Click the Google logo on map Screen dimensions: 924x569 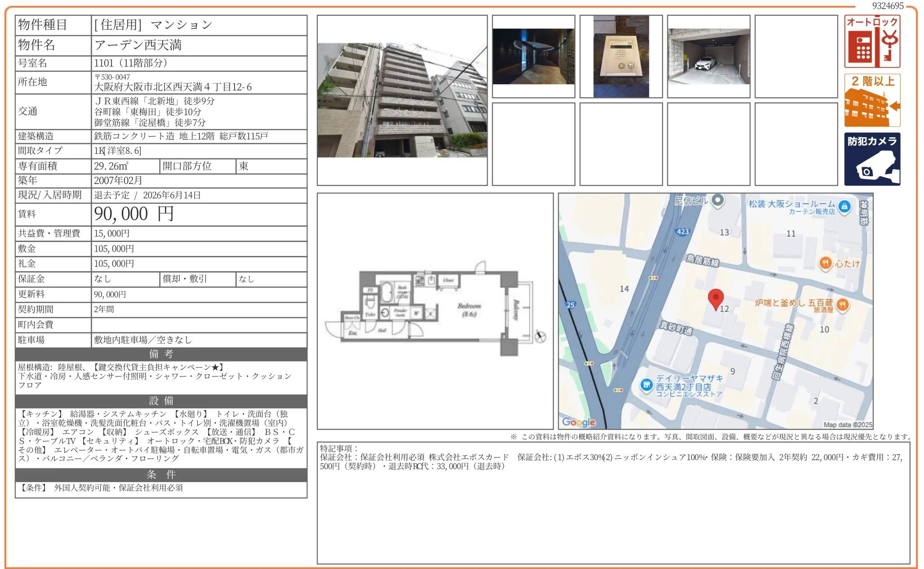point(578,422)
